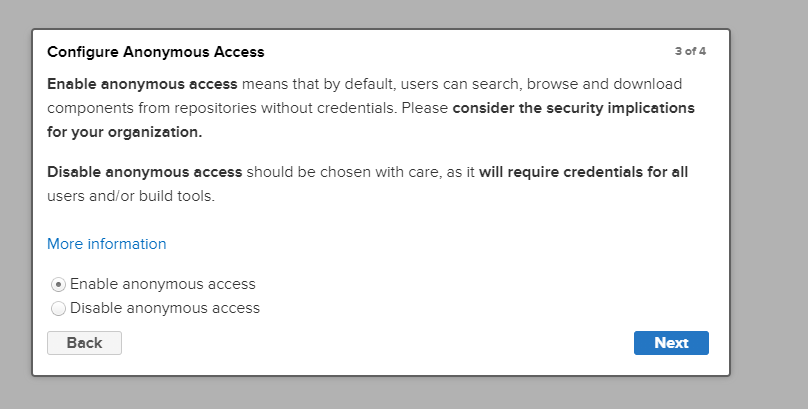Open the More information link

[106, 244]
